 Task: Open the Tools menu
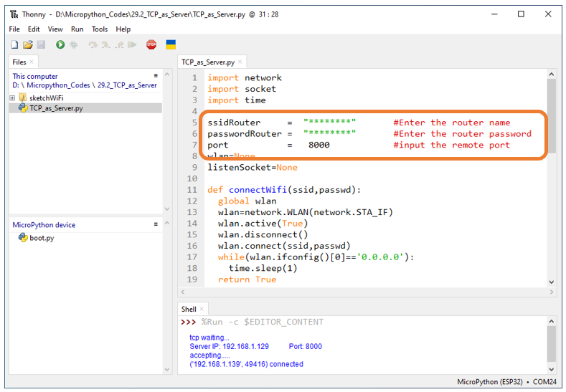tap(100, 29)
